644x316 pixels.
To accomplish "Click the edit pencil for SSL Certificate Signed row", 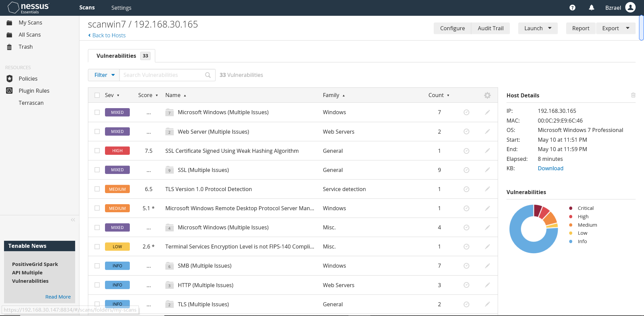I will 487,150.
